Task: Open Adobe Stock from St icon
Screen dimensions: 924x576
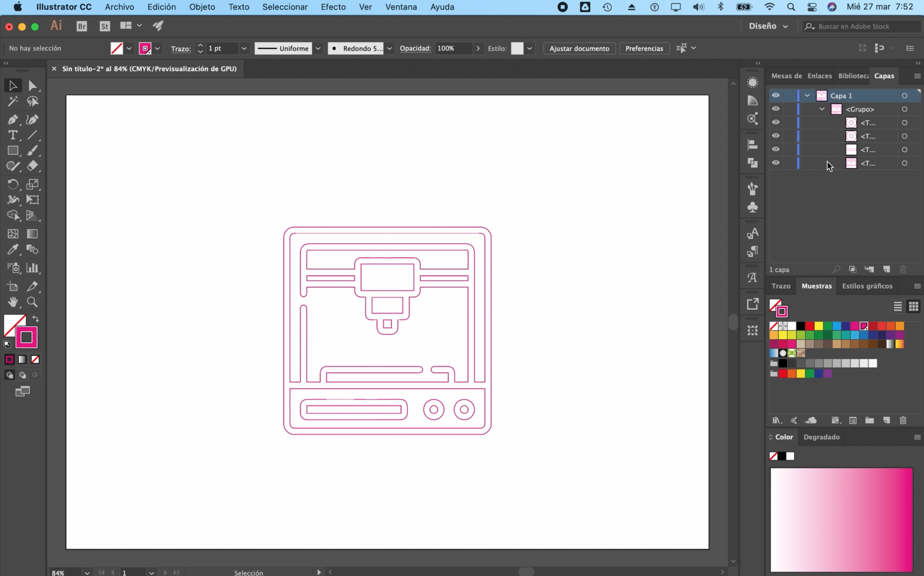Action: [x=105, y=26]
